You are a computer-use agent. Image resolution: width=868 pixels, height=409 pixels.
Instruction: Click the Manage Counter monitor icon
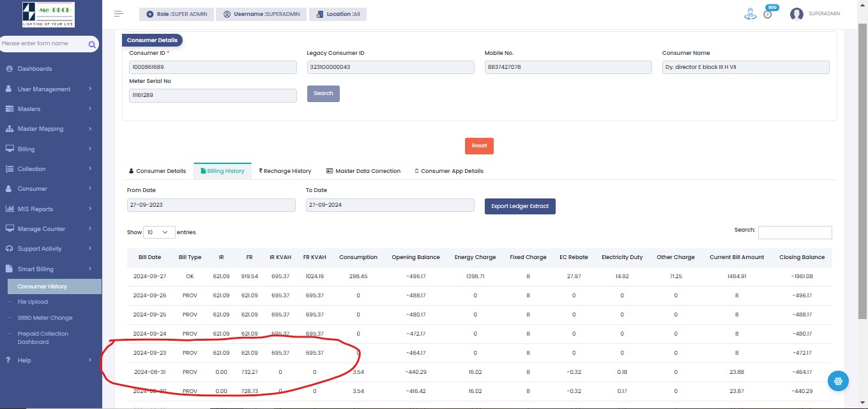[x=10, y=229]
